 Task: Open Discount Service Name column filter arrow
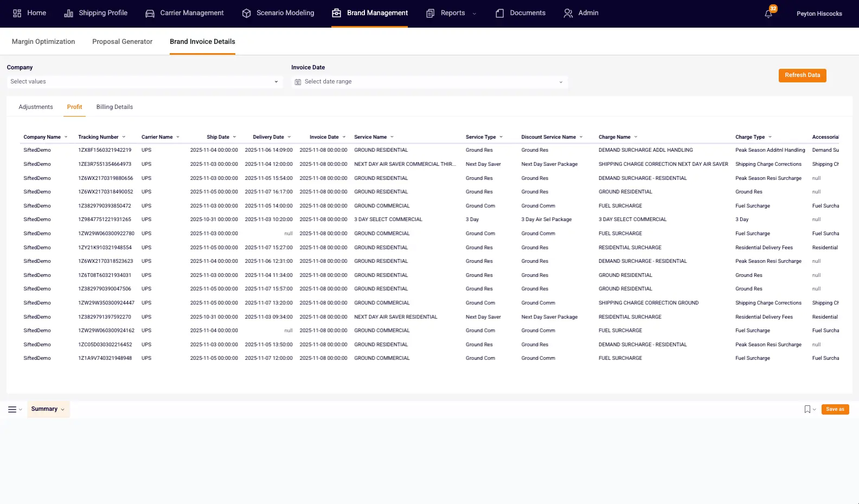pyautogui.click(x=581, y=137)
